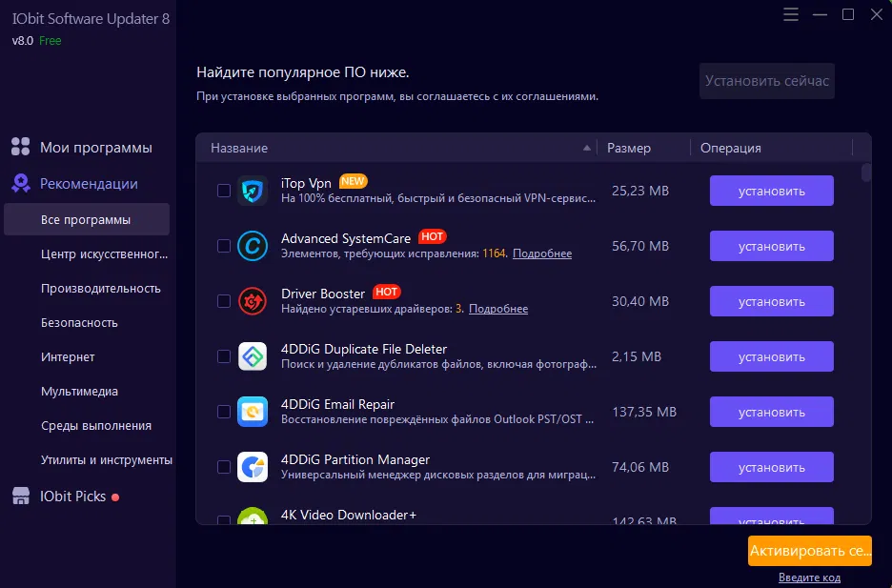Open the Введите код link
Image resolution: width=892 pixels, height=588 pixels.
pos(809,578)
